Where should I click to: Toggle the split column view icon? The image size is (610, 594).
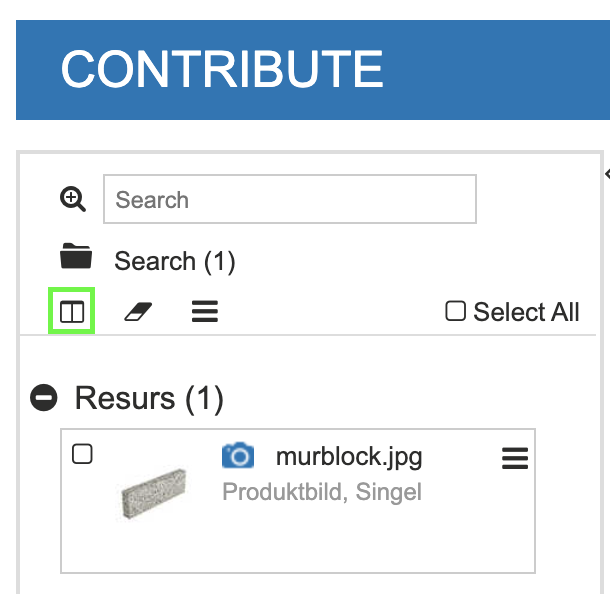[73, 312]
